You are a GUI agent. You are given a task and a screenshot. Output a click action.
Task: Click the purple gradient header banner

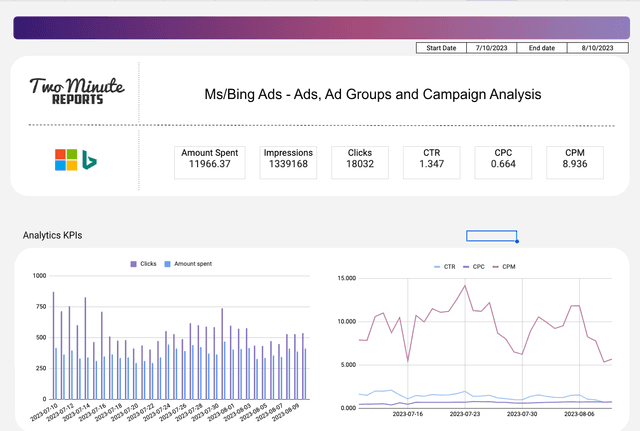322,28
